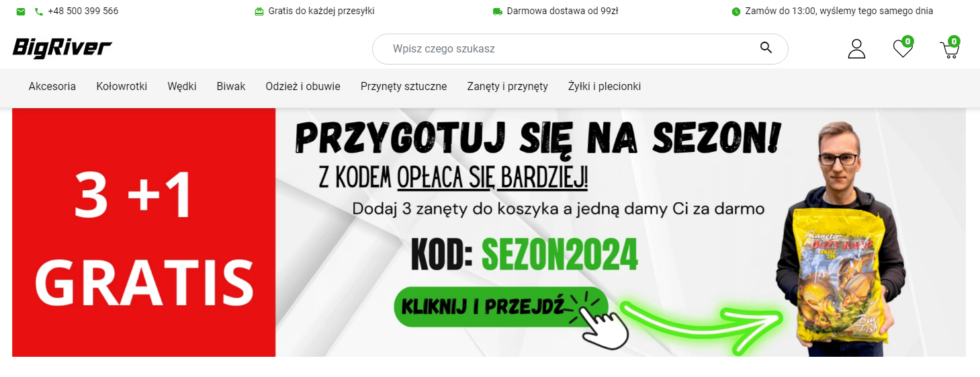Click the search magnifier icon
Screen dimensions: 980x377
(766, 47)
